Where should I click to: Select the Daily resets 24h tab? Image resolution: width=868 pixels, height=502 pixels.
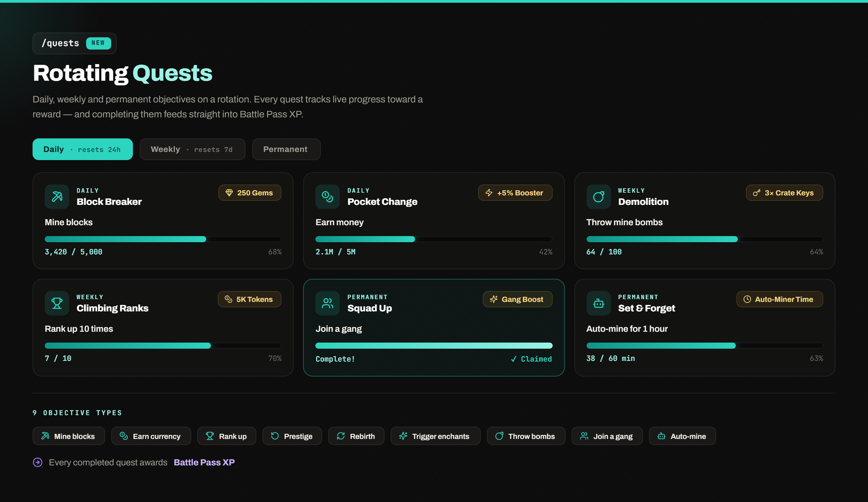(x=83, y=149)
